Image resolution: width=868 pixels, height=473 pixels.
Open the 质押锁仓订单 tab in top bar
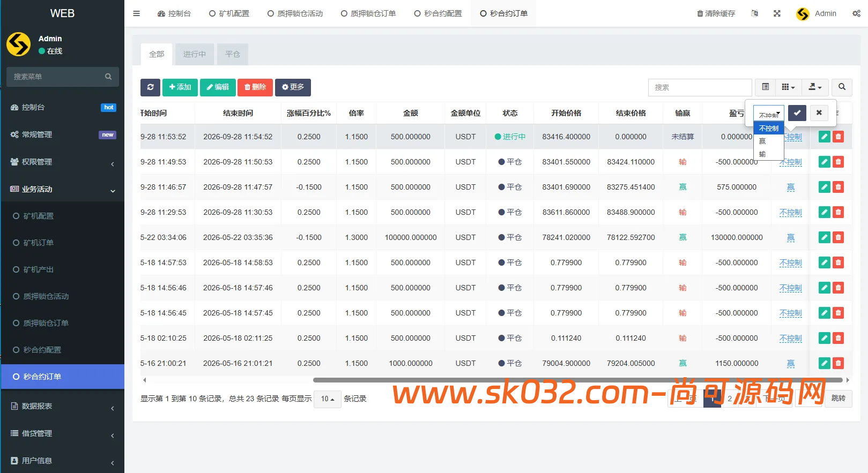pos(368,13)
